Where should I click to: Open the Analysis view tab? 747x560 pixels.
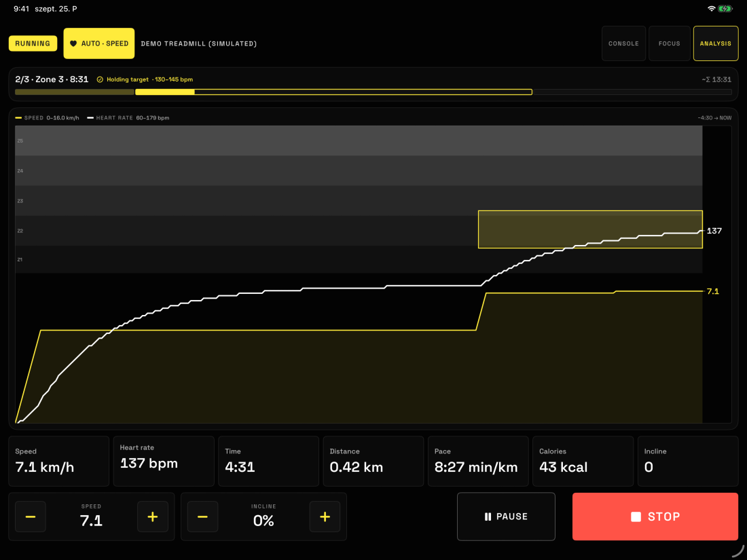[x=716, y=43]
